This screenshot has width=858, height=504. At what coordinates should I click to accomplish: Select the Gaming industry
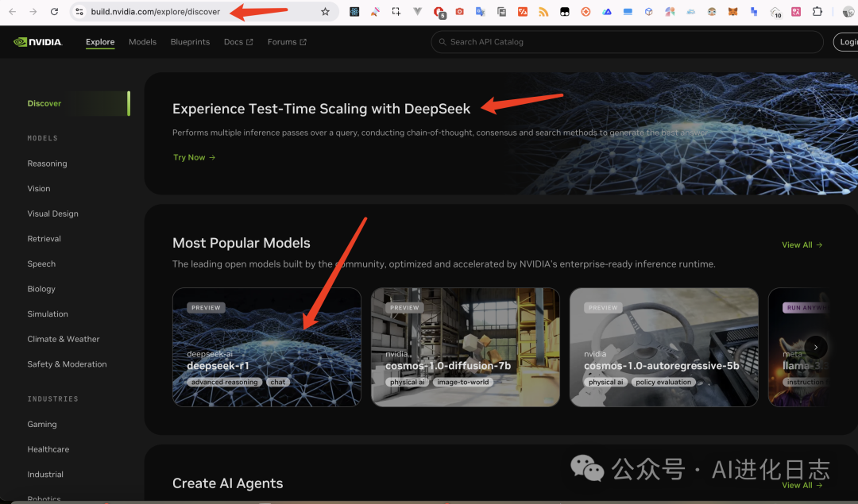tap(41, 424)
